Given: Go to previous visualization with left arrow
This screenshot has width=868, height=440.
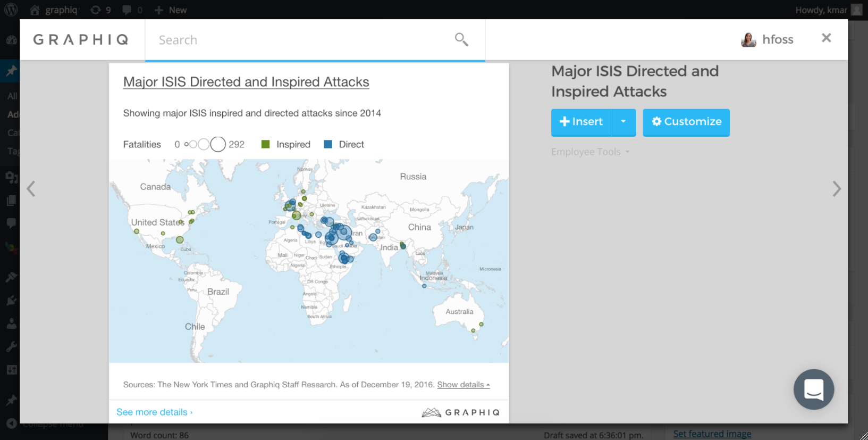Looking at the screenshot, I should coord(31,188).
